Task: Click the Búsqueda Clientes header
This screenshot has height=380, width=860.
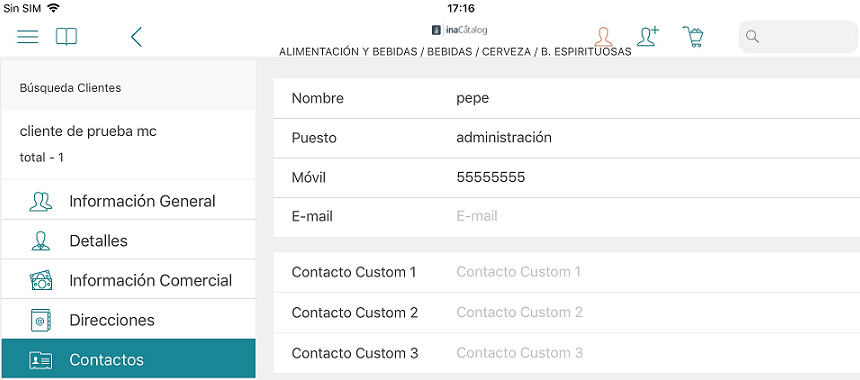Action: [70, 88]
